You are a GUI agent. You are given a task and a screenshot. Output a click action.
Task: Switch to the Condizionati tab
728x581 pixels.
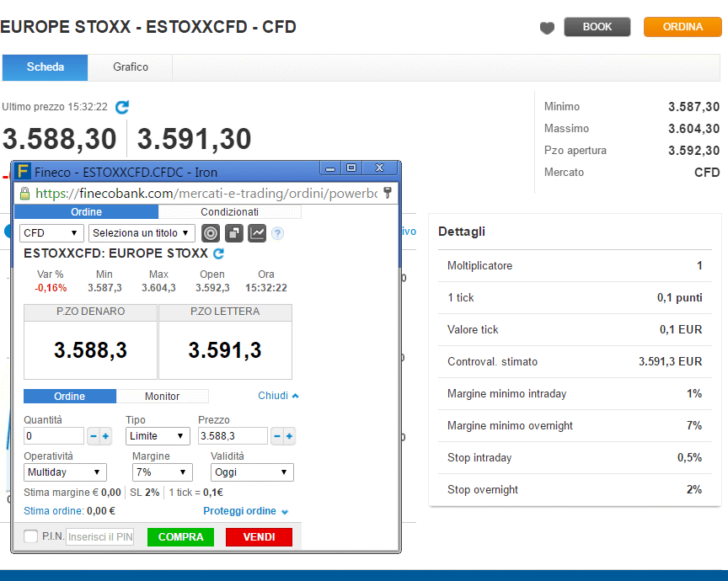pos(229,212)
